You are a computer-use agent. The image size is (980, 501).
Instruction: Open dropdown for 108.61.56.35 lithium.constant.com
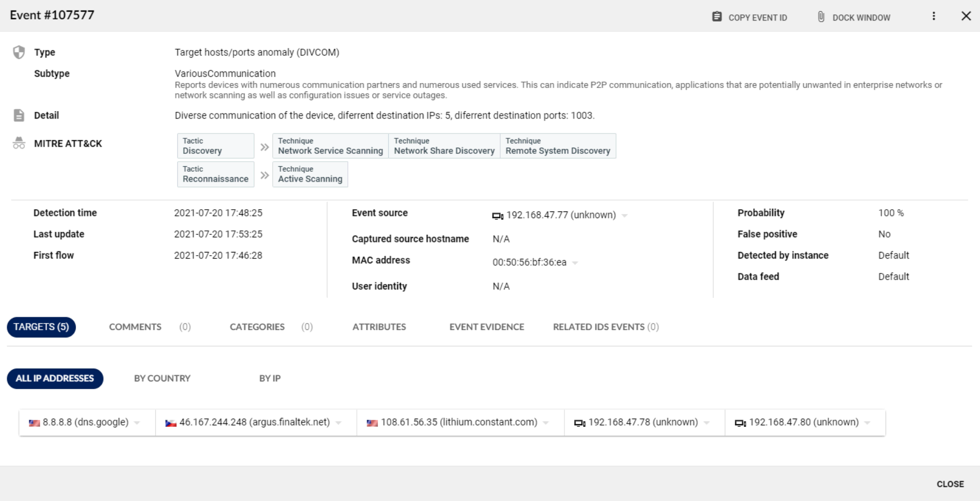pos(546,423)
